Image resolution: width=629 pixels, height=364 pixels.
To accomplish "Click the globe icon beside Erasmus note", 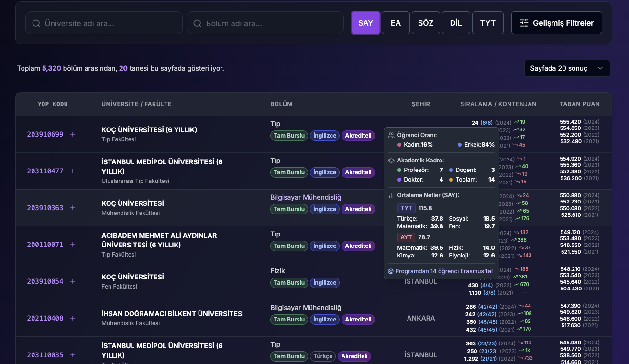I will point(391,271).
